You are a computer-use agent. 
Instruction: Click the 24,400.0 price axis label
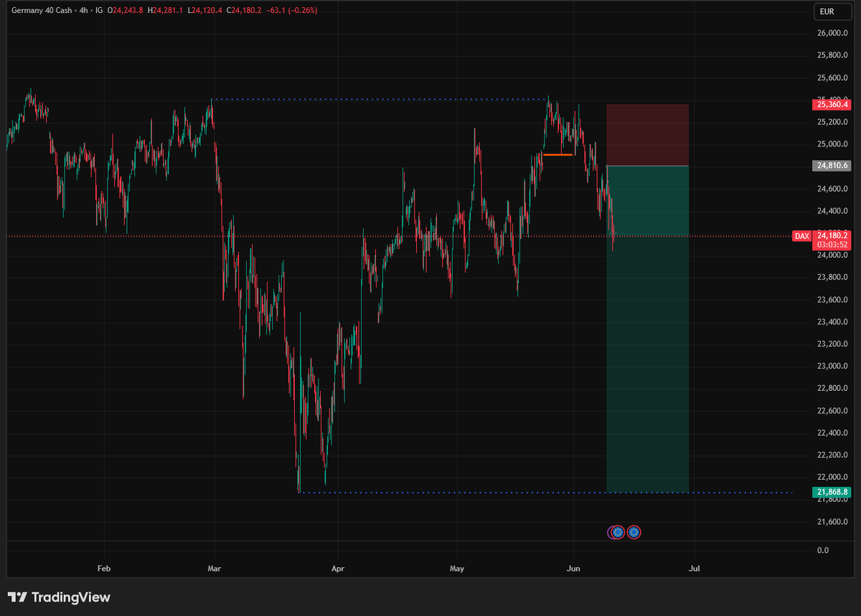pyautogui.click(x=832, y=211)
